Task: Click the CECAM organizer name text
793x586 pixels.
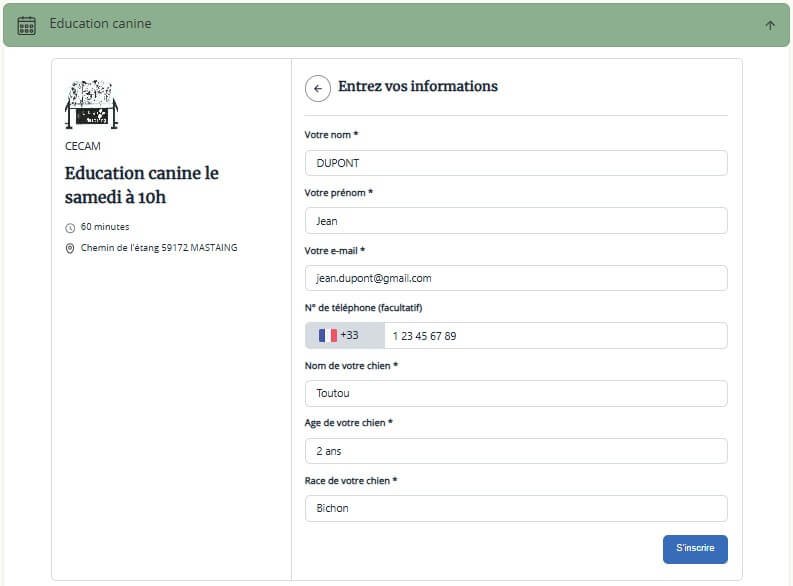Action: tap(82, 146)
